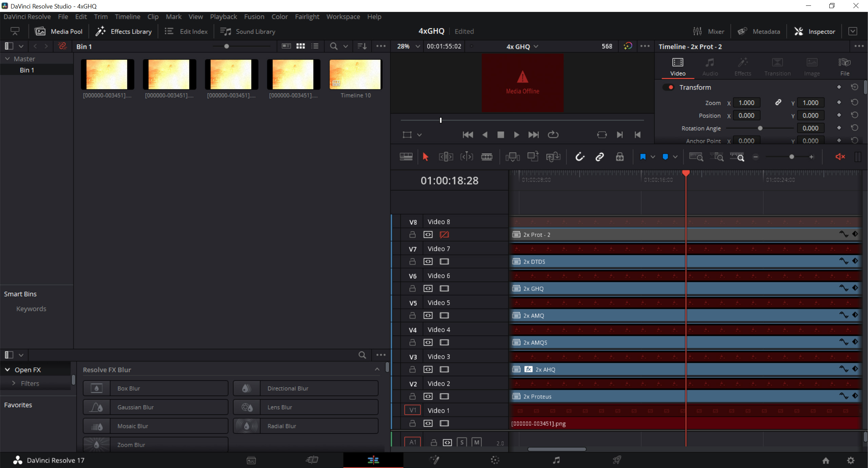Viewport: 868px width, 468px height.
Task: Toggle auto track selector on Video 3
Action: click(428, 369)
